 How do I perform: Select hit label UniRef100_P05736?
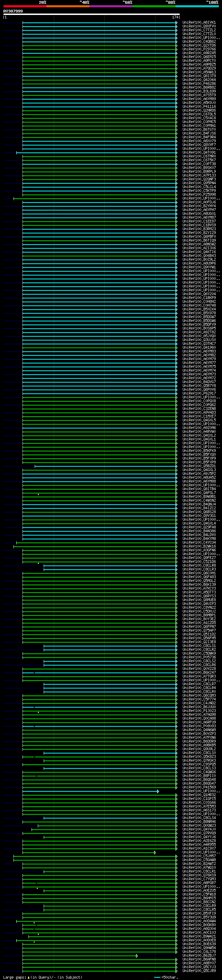coord(199,657)
